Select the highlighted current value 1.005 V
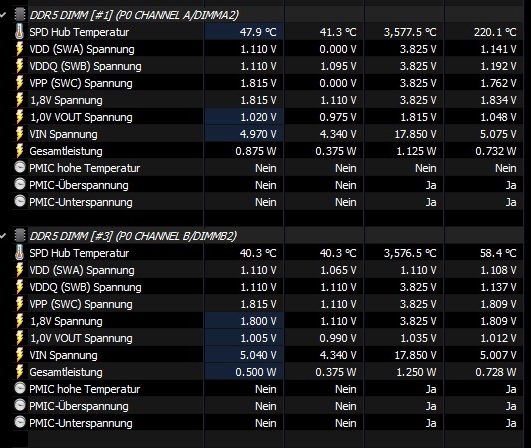This screenshot has width=531, height=448. coord(258,338)
